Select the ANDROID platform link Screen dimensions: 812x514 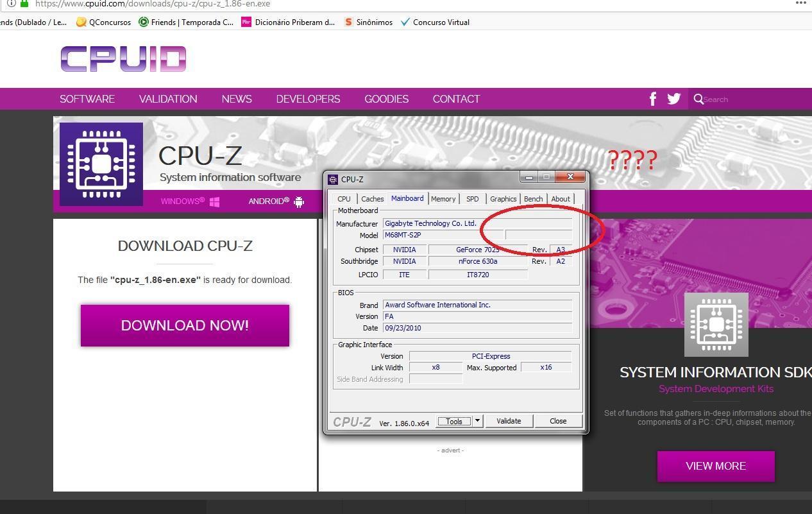click(x=269, y=201)
